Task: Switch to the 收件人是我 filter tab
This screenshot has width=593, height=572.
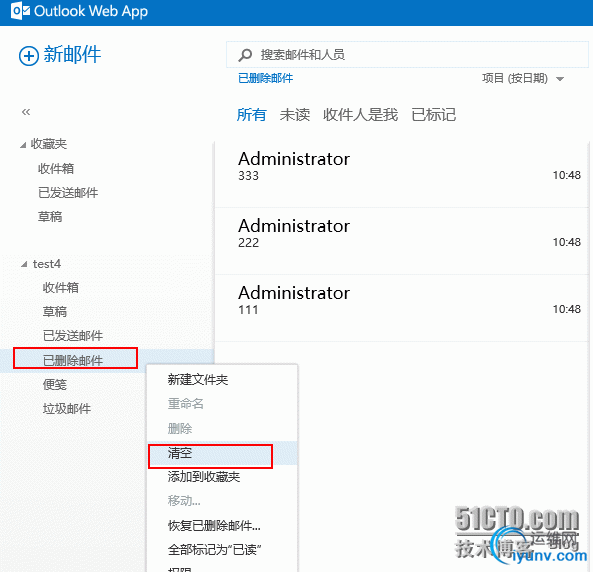Action: (x=360, y=115)
